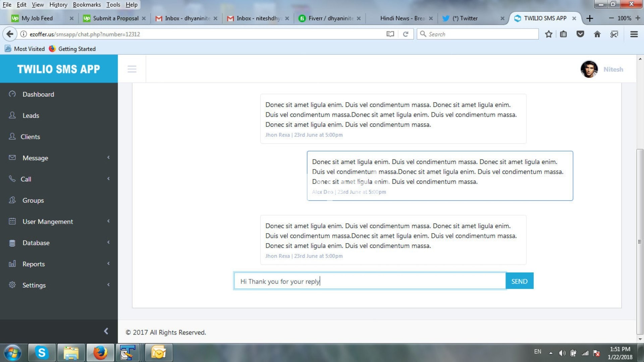Open the Groups sidebar item
Image resolution: width=644 pixels, height=362 pixels.
[33, 200]
